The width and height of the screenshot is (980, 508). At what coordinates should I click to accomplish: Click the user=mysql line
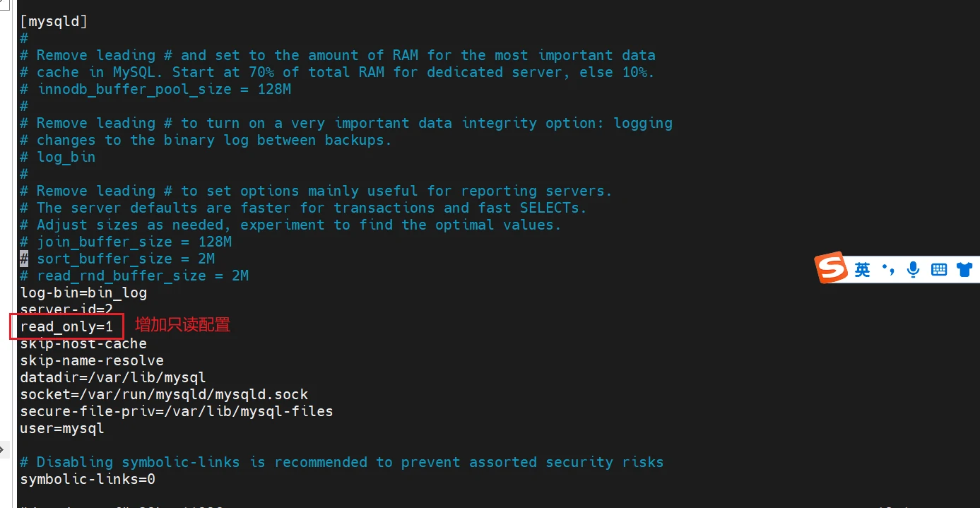[x=62, y=428]
